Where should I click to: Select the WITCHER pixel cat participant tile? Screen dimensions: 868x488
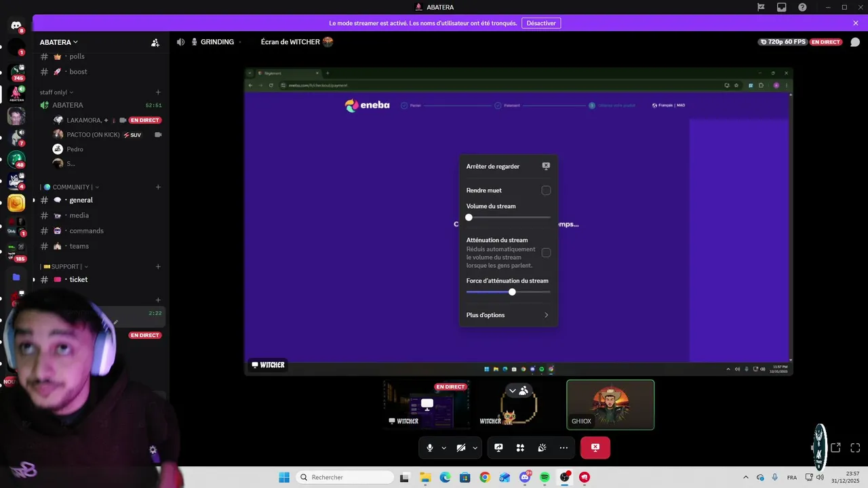pos(519,405)
